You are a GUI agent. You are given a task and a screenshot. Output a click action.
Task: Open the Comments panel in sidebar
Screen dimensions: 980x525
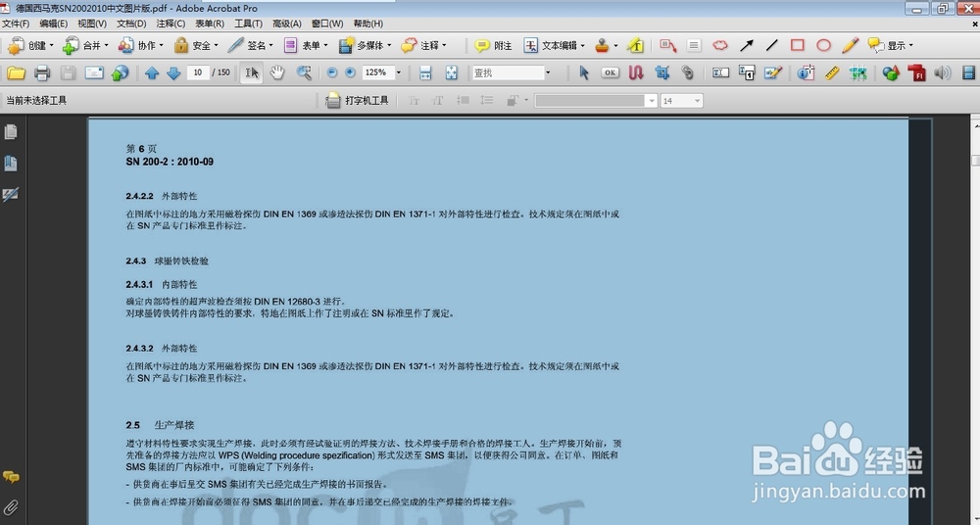pos(11,477)
